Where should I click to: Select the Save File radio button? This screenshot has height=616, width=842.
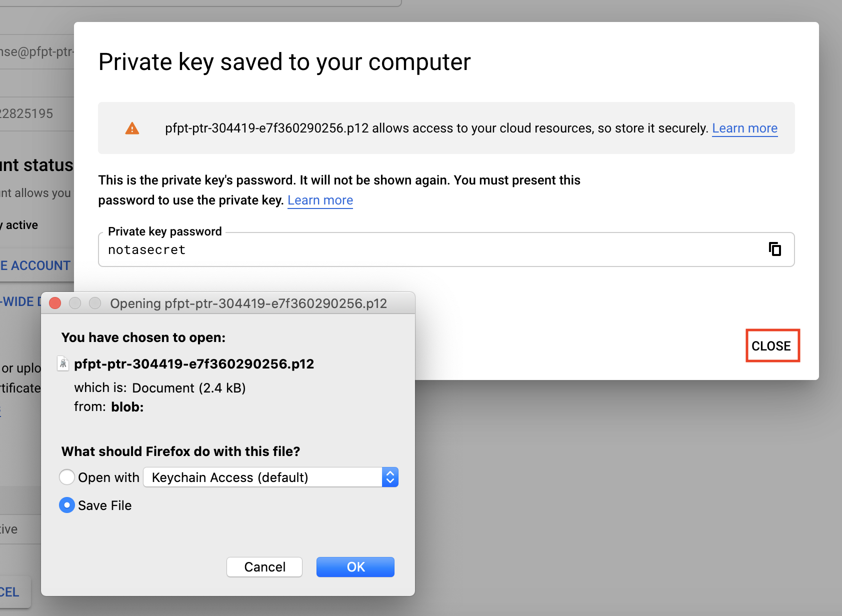coord(67,505)
